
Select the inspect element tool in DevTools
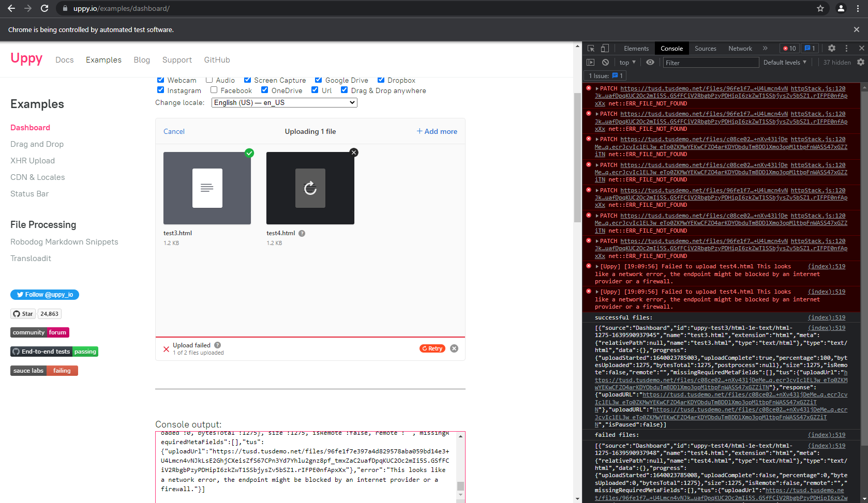click(x=590, y=48)
